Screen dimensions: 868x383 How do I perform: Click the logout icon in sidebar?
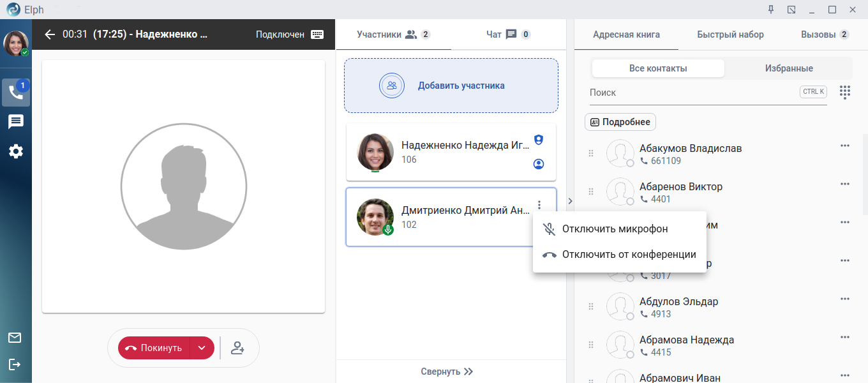click(15, 364)
